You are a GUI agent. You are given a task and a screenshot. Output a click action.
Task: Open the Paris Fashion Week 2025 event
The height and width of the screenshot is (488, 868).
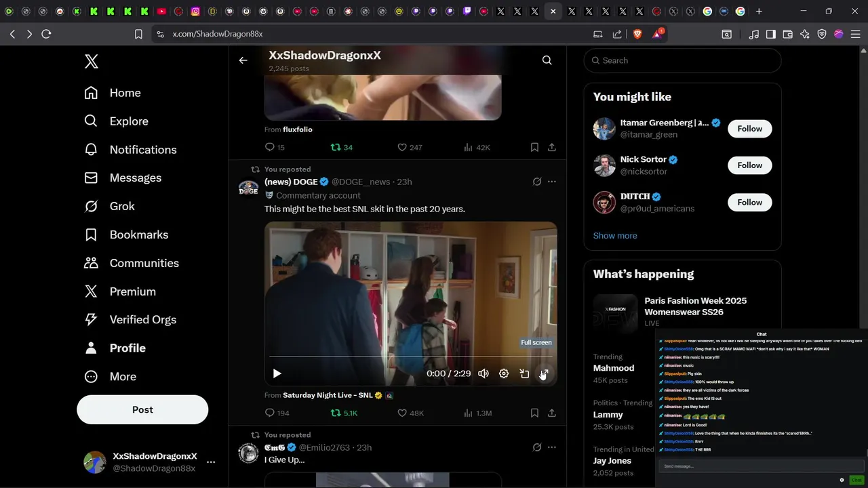[x=682, y=312]
